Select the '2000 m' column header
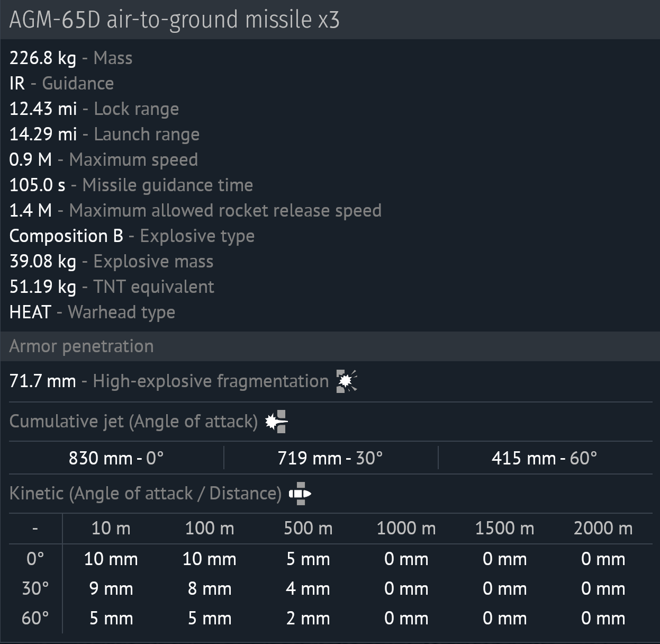660x644 pixels. 603,528
